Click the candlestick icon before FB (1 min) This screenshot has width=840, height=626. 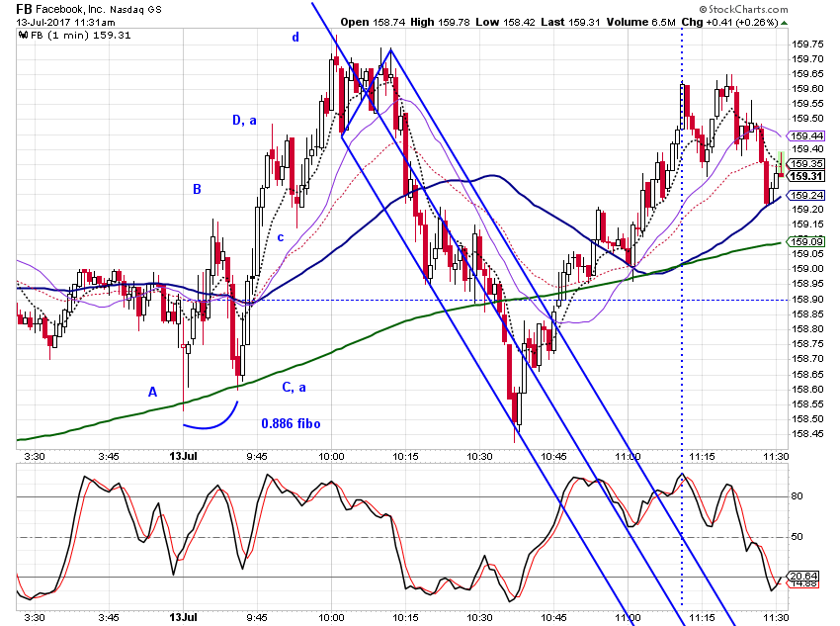click(x=23, y=36)
